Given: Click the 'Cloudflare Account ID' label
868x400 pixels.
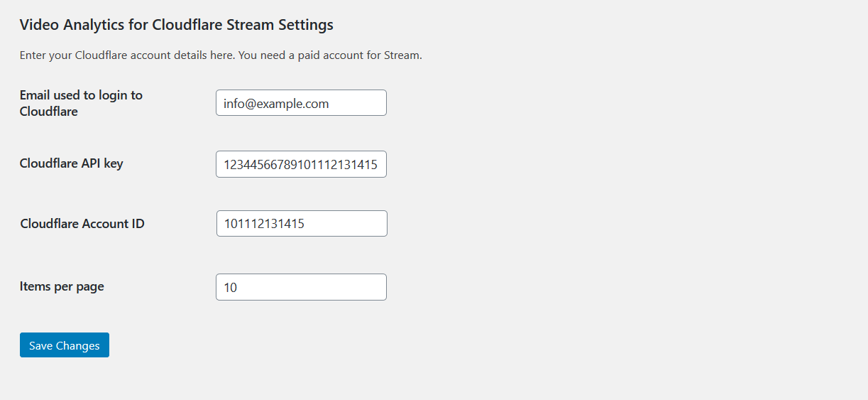Looking at the screenshot, I should [x=82, y=224].
